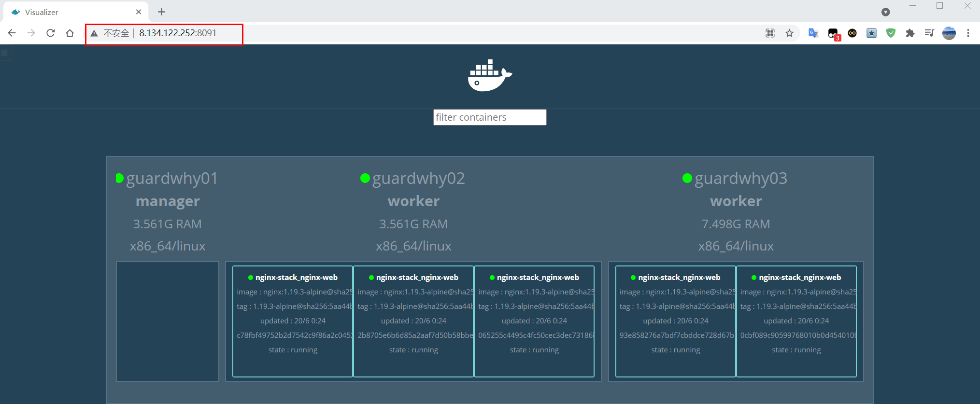This screenshot has width=980, height=404.
Task: Click the manager role label
Action: click(x=168, y=201)
